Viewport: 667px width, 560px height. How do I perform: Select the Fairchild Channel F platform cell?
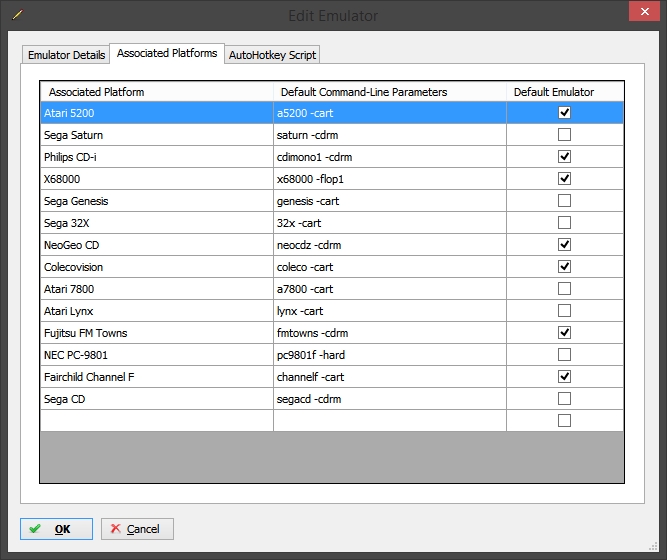157,377
